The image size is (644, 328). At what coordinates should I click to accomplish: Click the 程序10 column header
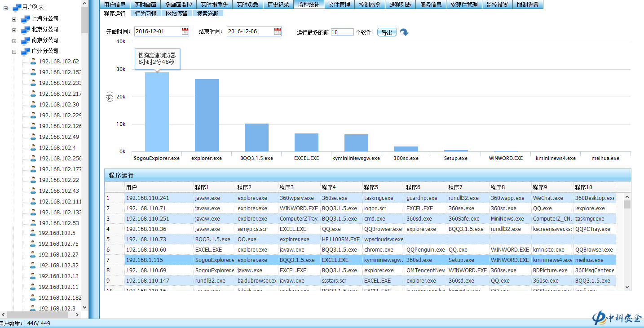(595, 187)
